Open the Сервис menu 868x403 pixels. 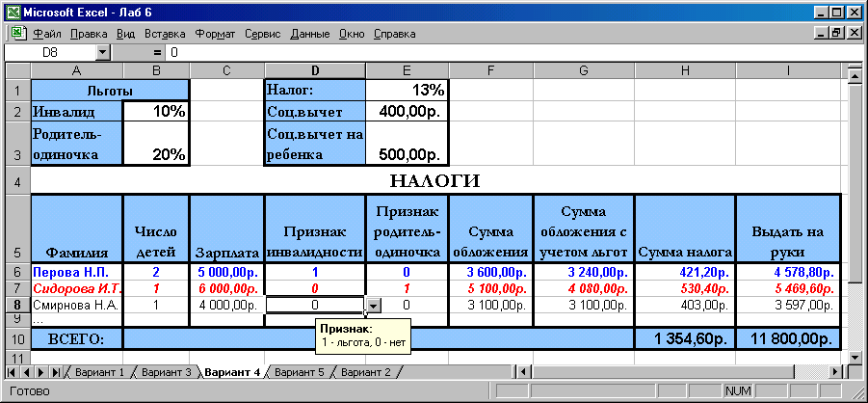tap(262, 34)
